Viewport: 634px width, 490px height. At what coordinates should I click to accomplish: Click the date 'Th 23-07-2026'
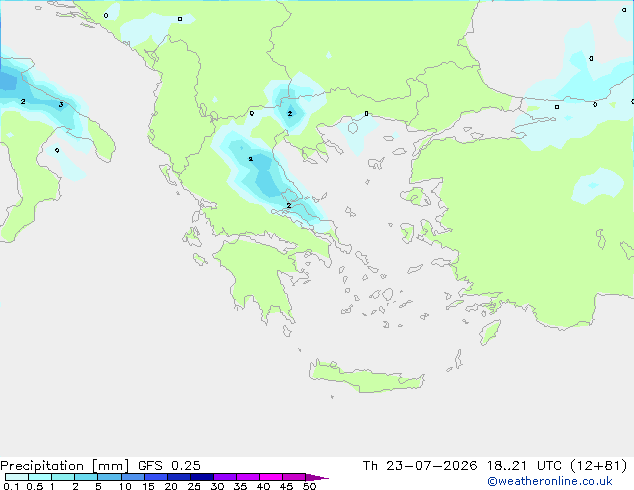tap(420, 466)
